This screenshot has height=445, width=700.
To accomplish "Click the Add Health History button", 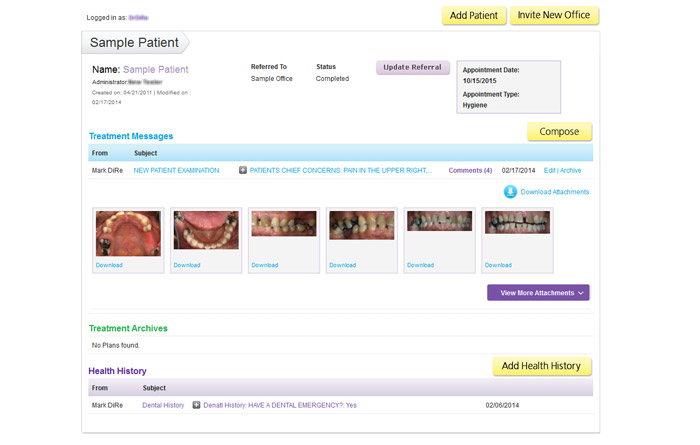I will point(541,366).
